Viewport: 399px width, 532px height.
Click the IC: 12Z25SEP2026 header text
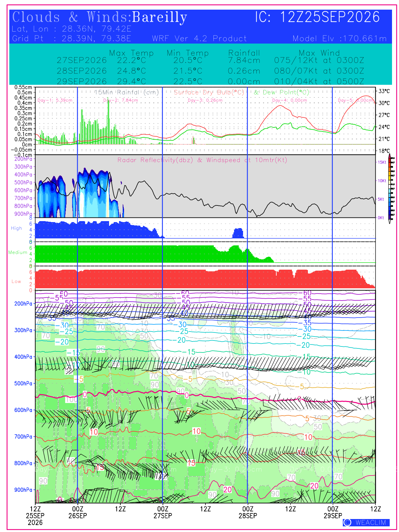(318, 17)
